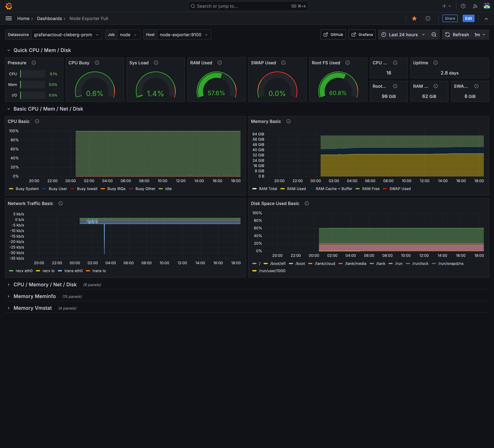The image size is (494, 448).
Task: Open the Host dropdown
Action: (x=184, y=34)
